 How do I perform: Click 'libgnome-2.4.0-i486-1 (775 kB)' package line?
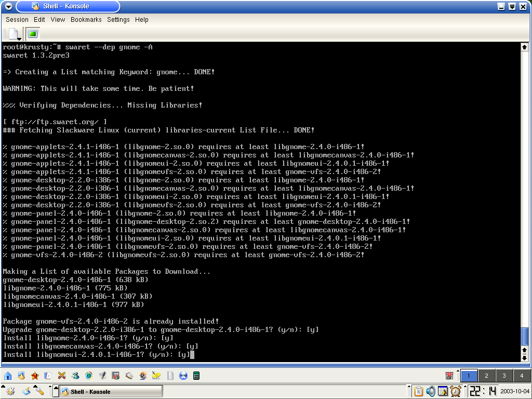point(65,288)
